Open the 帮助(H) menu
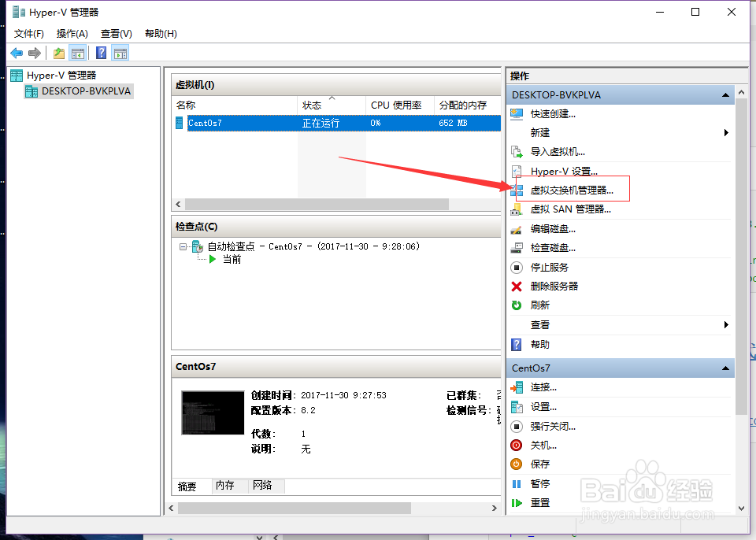This screenshot has width=756, height=540. (161, 34)
